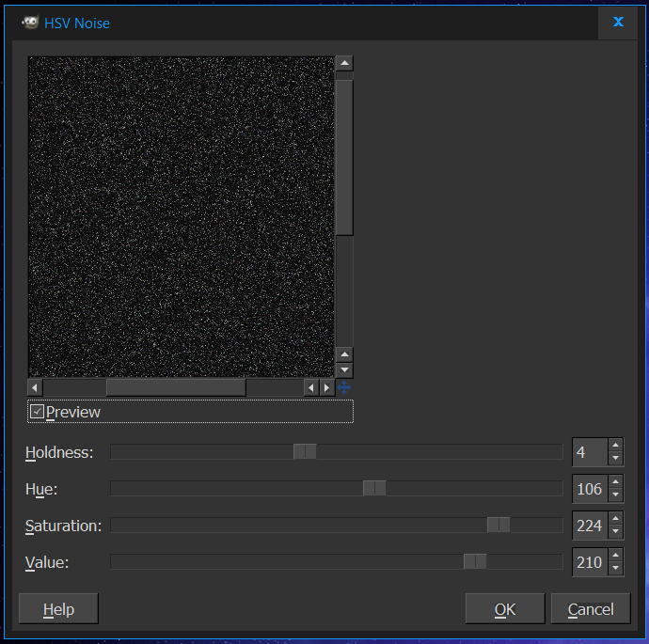
Task: Increase Value with the up stepper
Action: [x=615, y=555]
